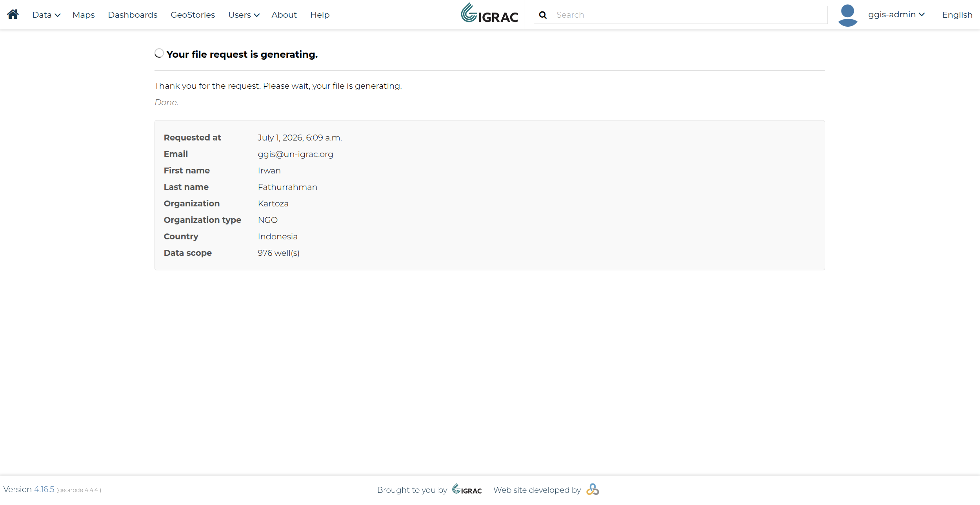Open the footer IGRAC logo link
The height and width of the screenshot is (505, 980).
pos(467,489)
